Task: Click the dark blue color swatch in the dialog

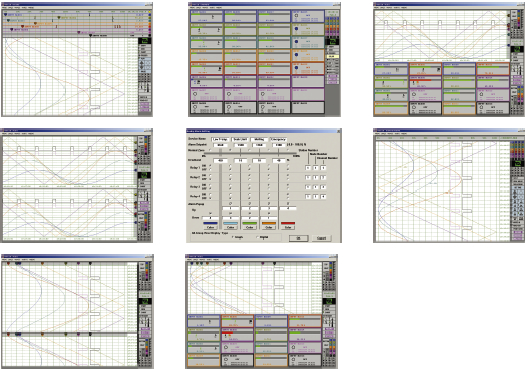Action: 211,223
